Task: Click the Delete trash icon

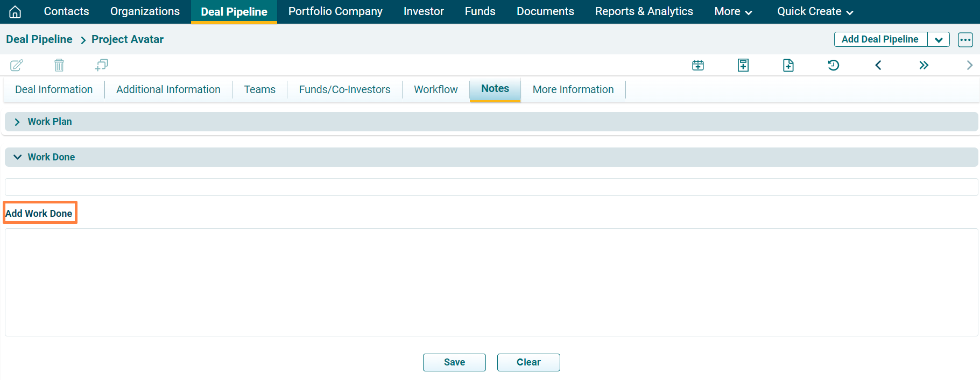Action: click(x=59, y=65)
